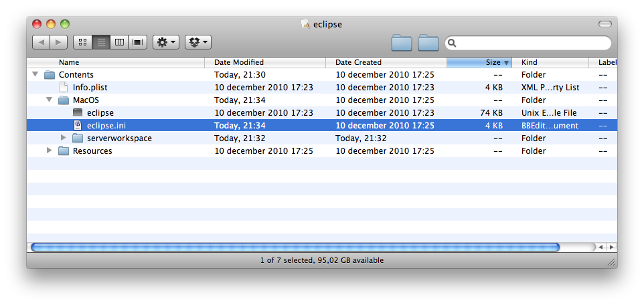This screenshot has width=644, height=305.
Task: Click the scroll right arrow
Action: click(612, 247)
